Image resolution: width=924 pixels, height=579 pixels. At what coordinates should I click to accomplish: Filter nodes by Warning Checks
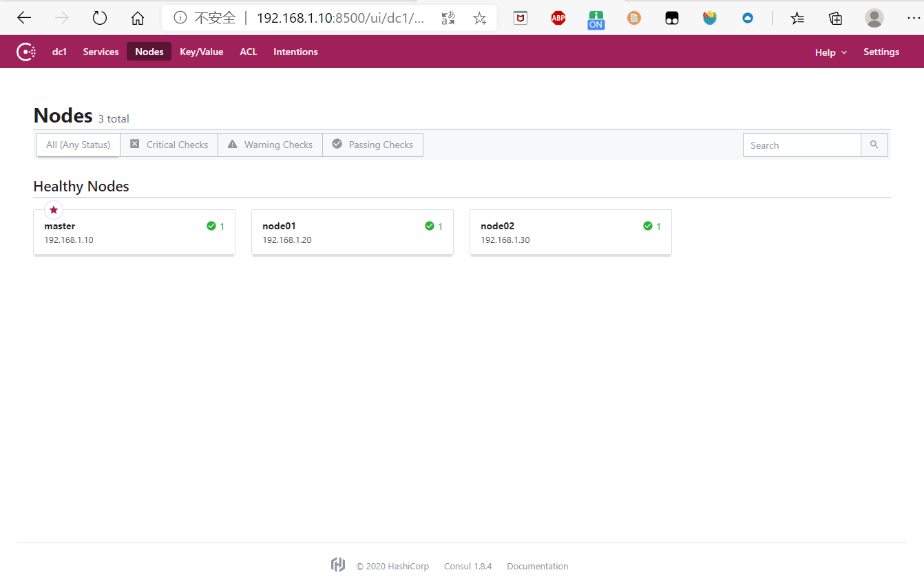click(271, 145)
